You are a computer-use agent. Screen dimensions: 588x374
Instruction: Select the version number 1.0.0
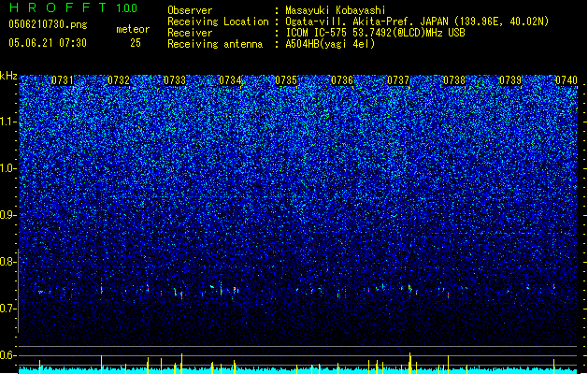(127, 7)
